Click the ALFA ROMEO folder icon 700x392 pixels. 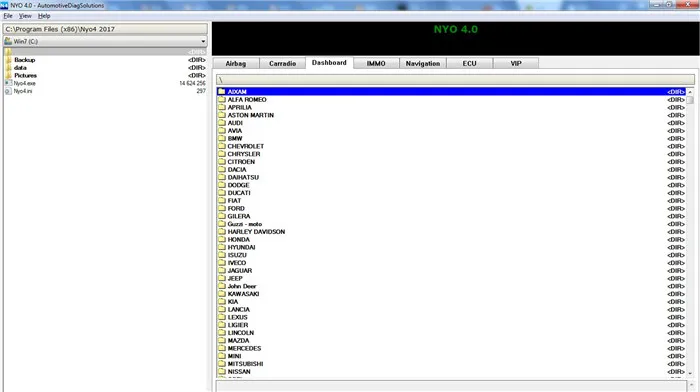[x=222, y=100]
